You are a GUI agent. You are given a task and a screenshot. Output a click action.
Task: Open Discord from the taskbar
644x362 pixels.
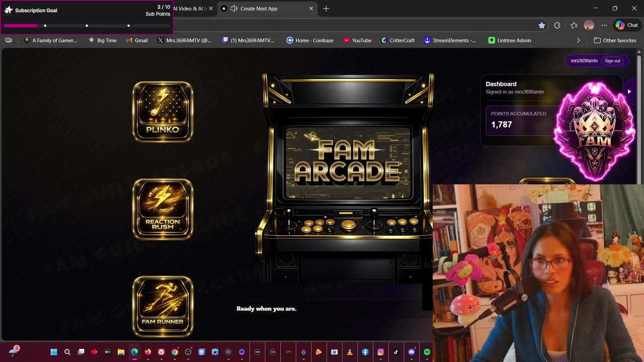tap(412, 352)
